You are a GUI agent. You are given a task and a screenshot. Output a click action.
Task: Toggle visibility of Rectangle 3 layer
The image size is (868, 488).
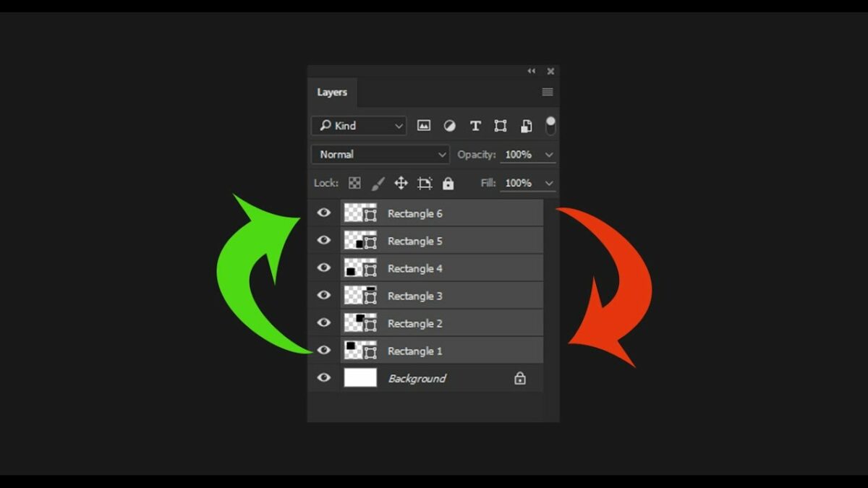[324, 295]
